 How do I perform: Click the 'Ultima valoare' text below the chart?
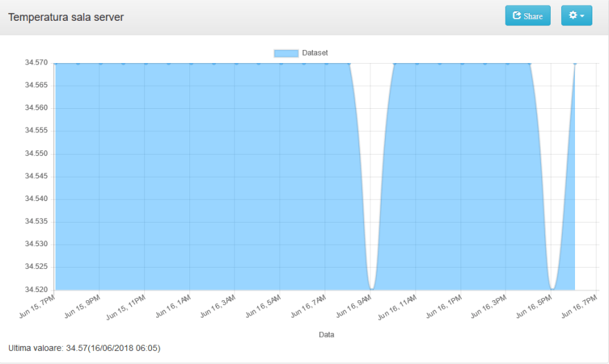pos(84,347)
